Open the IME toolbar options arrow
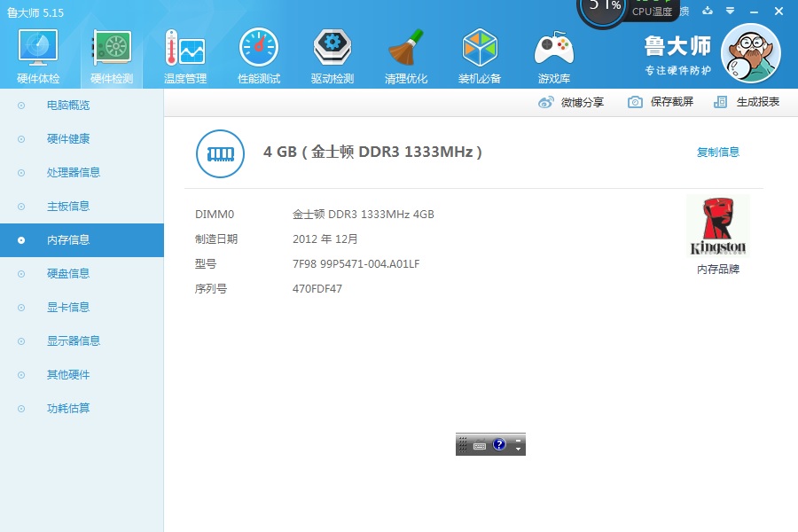This screenshot has height=532, width=798. (518, 449)
